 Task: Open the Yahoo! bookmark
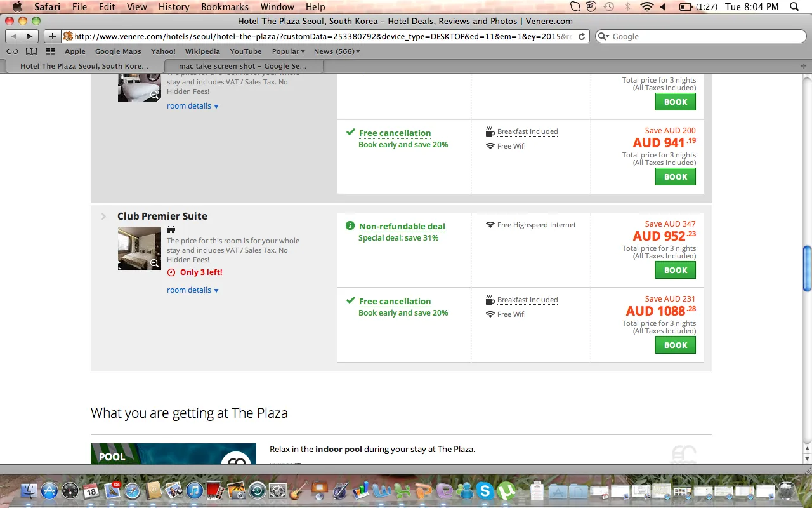pyautogui.click(x=163, y=51)
